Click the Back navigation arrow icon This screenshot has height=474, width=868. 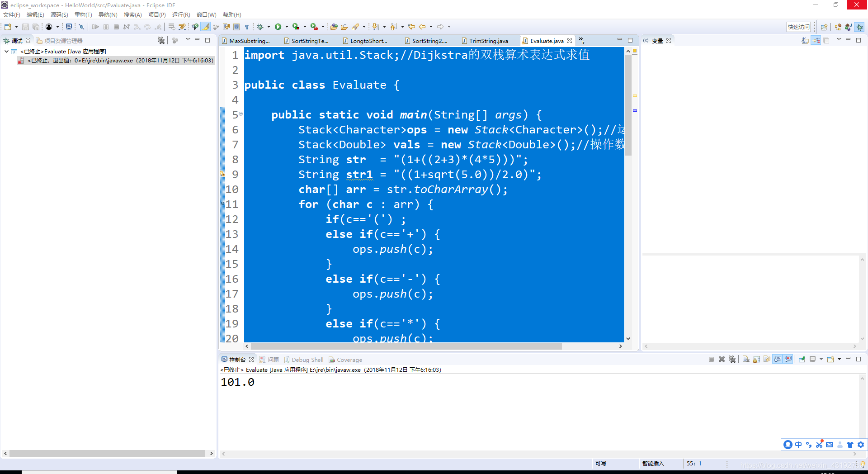[422, 27]
